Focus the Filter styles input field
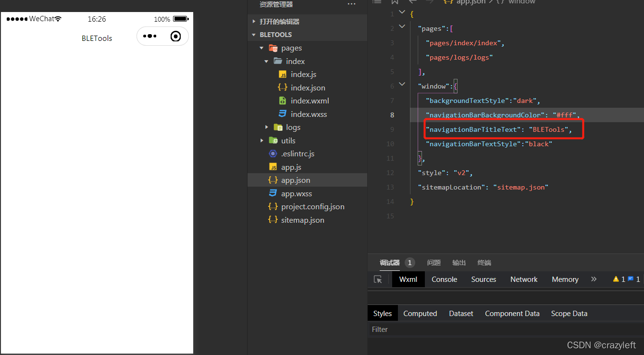The image size is (644, 355). [506, 330]
